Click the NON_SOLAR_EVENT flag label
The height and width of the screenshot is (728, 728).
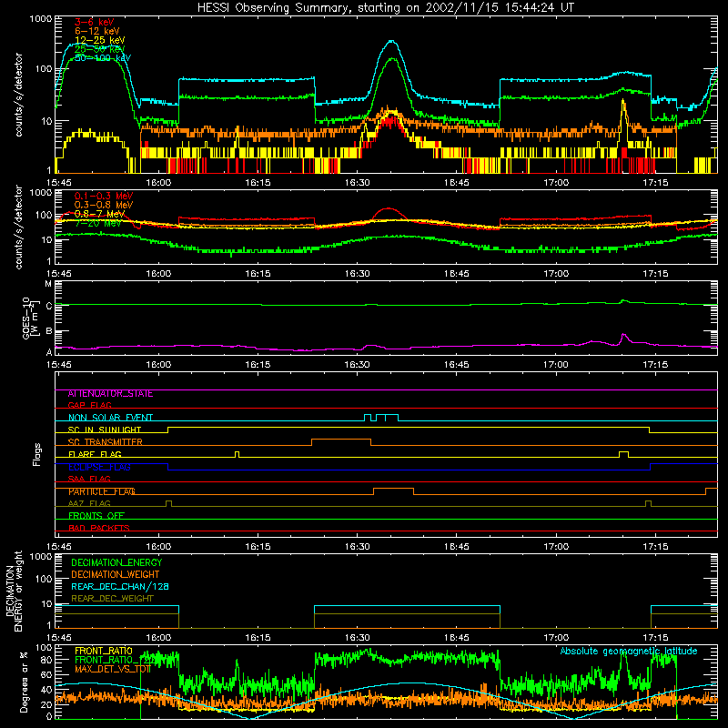[x=110, y=418]
